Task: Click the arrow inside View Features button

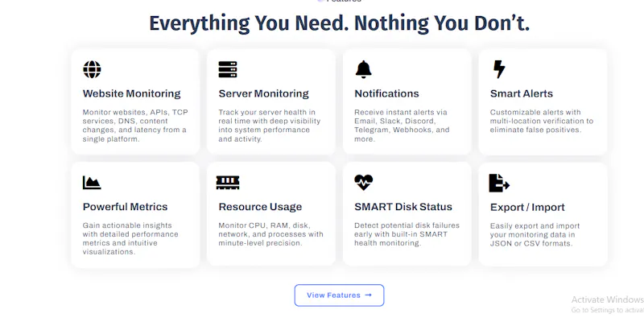Action: point(368,295)
